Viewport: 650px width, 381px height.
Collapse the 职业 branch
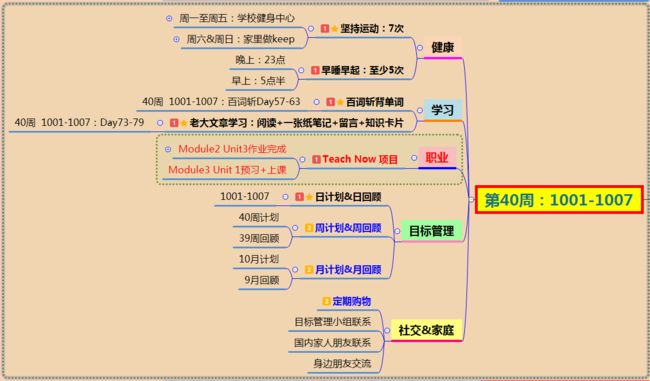[414, 158]
